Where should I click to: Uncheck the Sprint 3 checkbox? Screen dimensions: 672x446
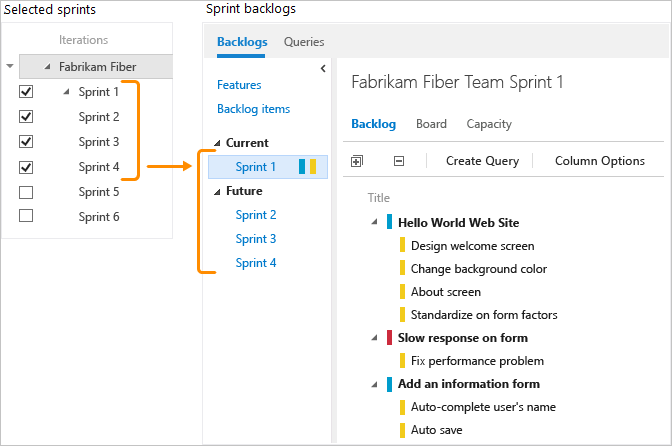click(x=26, y=141)
